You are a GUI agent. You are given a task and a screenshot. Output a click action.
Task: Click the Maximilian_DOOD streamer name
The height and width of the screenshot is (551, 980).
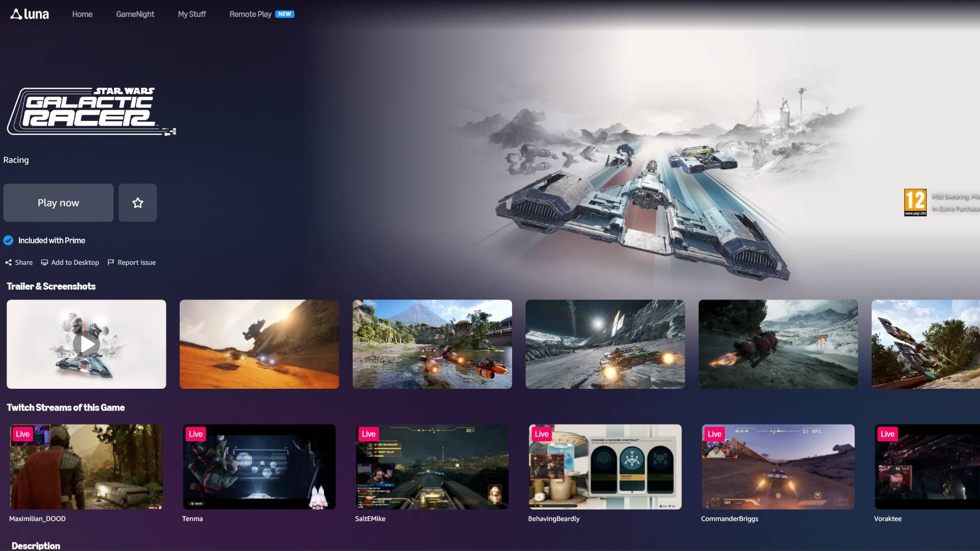pos(37,518)
